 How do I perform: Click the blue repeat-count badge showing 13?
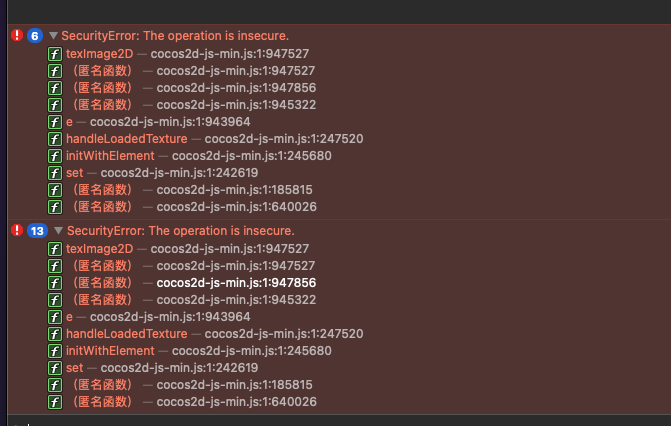click(38, 230)
